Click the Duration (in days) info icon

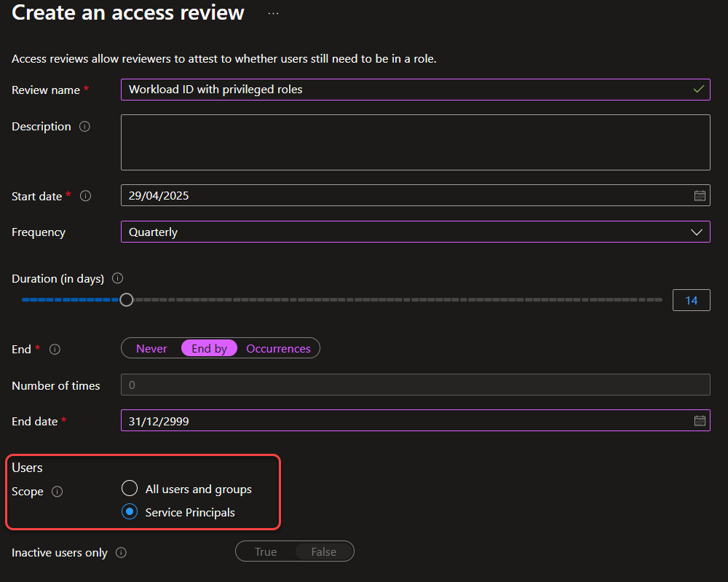click(x=118, y=278)
